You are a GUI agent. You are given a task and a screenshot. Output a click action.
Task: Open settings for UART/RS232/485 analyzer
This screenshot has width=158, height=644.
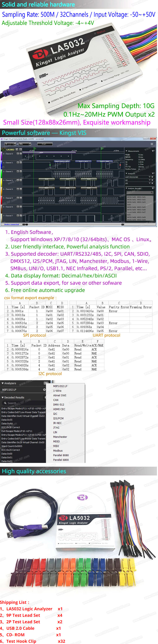pos(152,177)
